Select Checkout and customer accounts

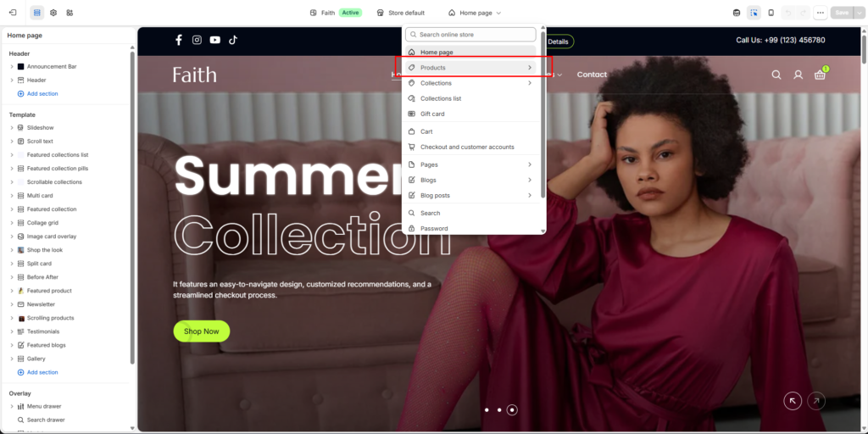coord(470,147)
